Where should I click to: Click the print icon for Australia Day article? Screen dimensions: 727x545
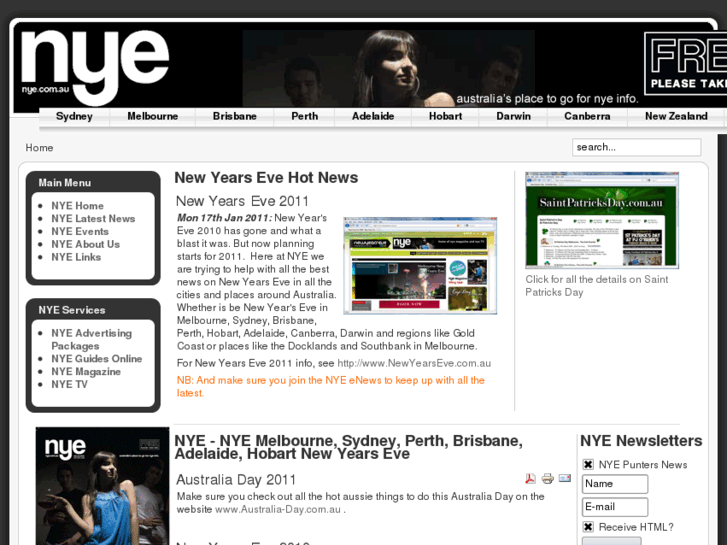tap(548, 478)
